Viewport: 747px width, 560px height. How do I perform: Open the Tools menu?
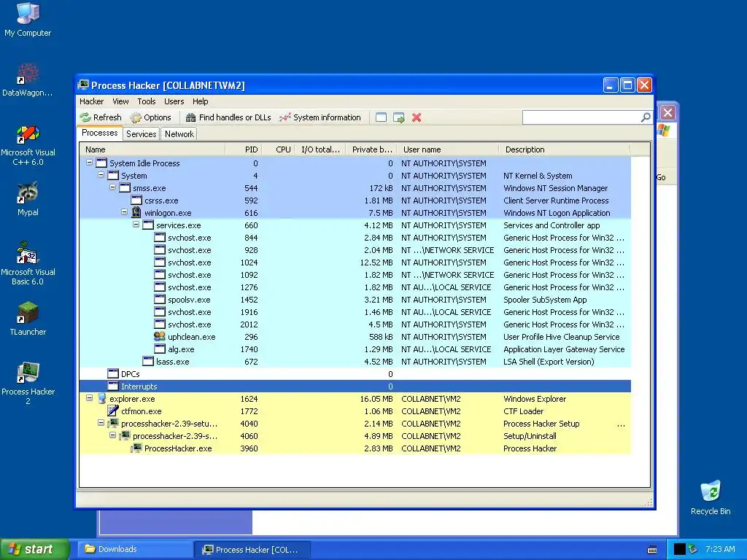pos(146,101)
